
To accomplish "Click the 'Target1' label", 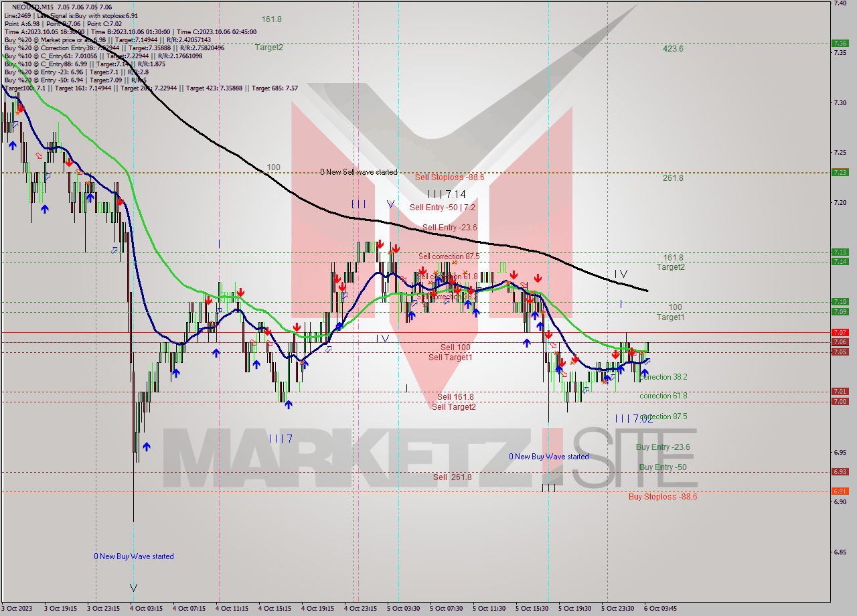I will coord(670,317).
